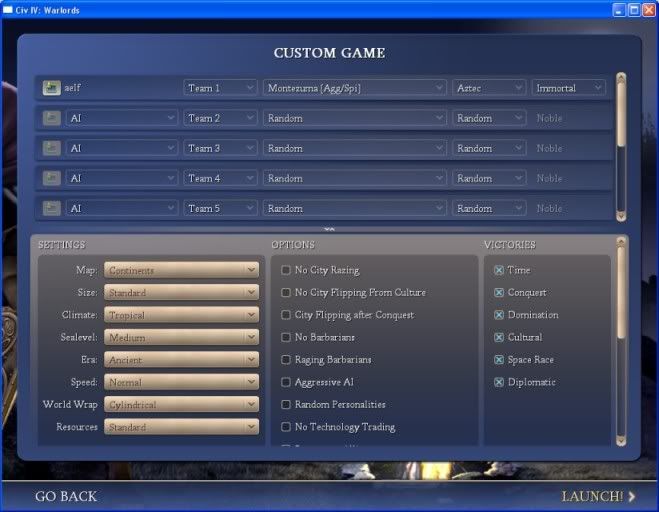This screenshot has width=659, height=512.
Task: Click the player icon beside aelf
Action: (x=52, y=88)
